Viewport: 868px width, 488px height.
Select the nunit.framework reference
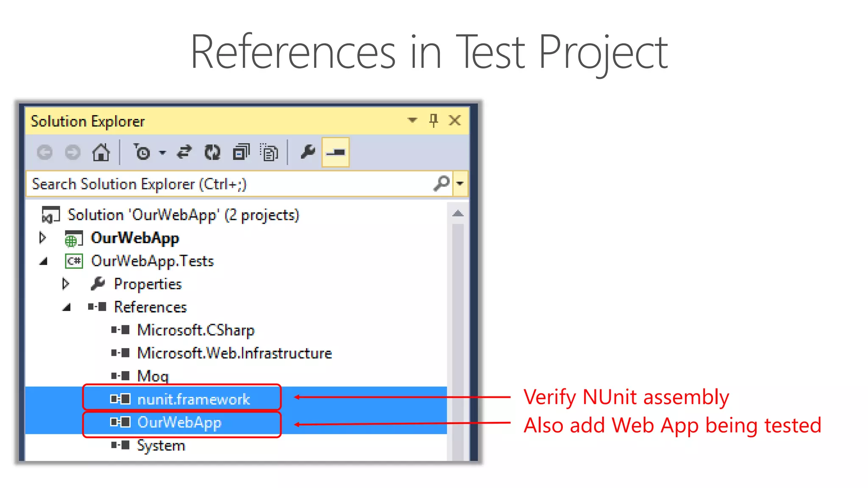coord(193,399)
